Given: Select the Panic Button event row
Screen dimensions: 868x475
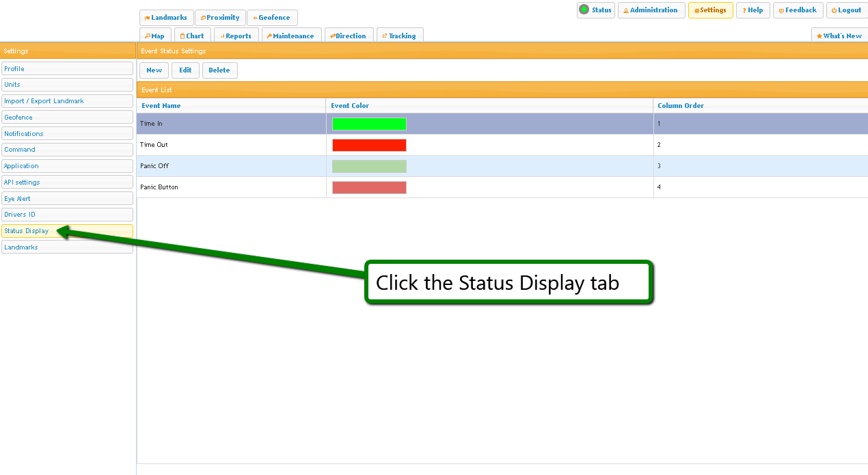Looking at the screenshot, I should tap(159, 187).
